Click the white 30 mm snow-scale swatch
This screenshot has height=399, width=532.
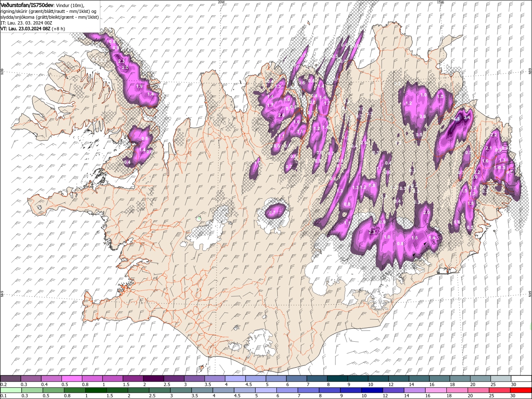pos(521,379)
